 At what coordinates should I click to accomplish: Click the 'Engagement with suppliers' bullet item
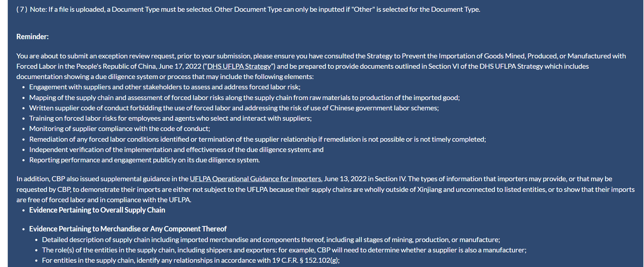(164, 87)
